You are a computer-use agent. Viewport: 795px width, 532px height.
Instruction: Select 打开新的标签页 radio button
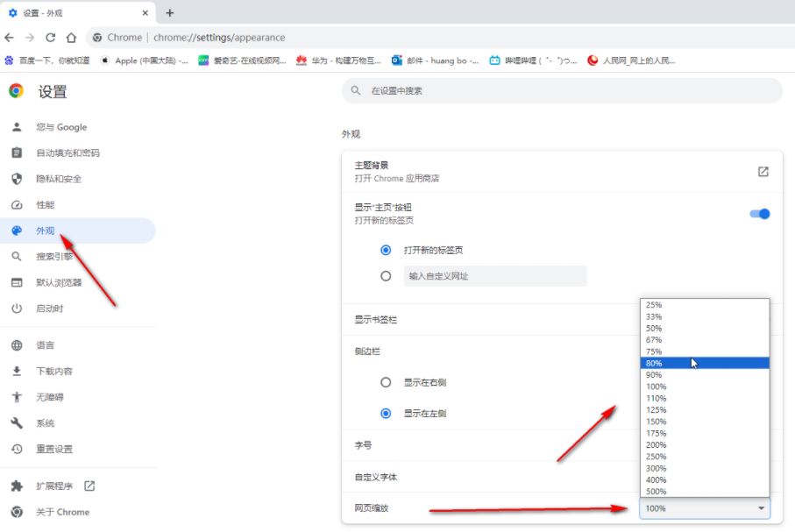(x=386, y=250)
